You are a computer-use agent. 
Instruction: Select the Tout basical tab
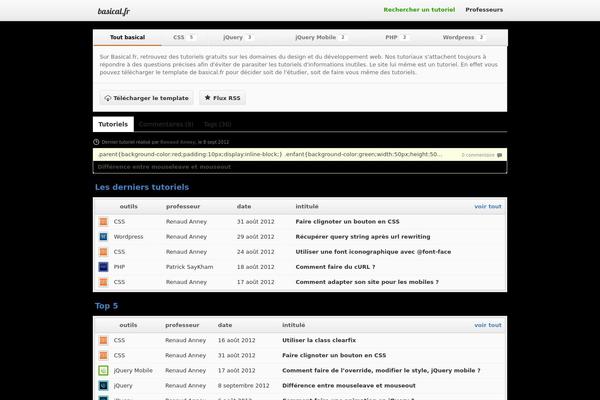tap(127, 37)
